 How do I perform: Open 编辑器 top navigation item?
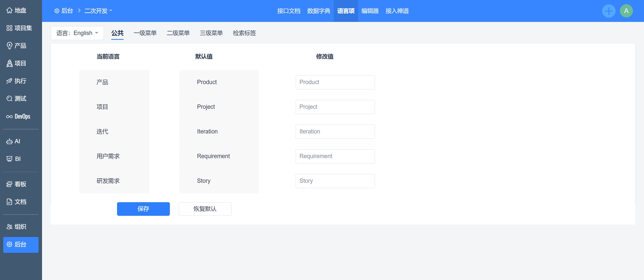(x=370, y=11)
